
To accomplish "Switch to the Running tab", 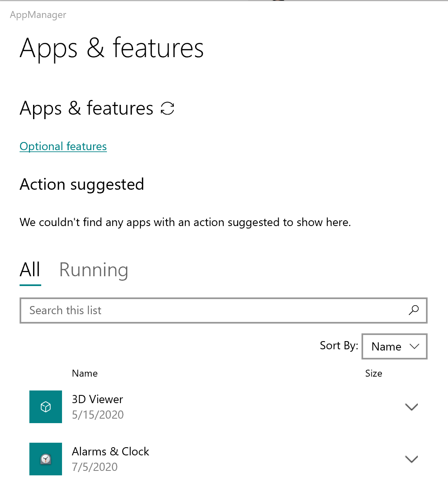I will 94,270.
